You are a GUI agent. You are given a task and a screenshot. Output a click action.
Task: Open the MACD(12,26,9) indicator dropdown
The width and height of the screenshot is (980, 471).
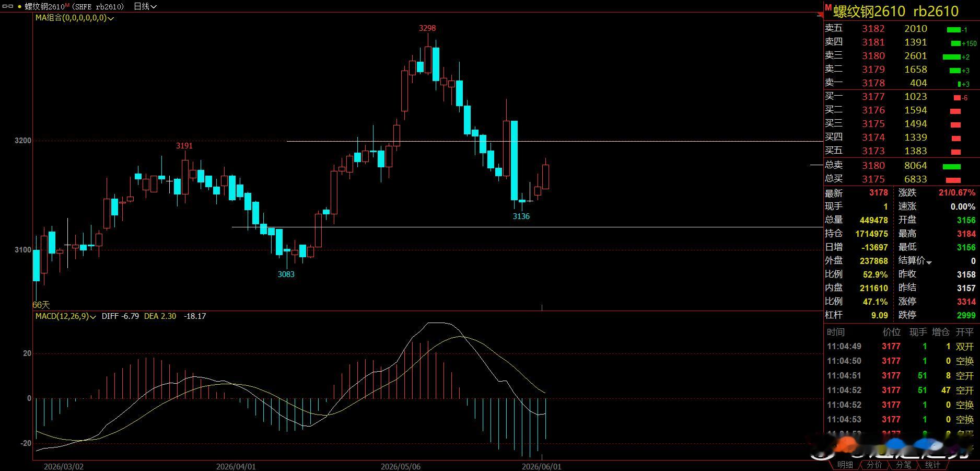click(x=66, y=316)
